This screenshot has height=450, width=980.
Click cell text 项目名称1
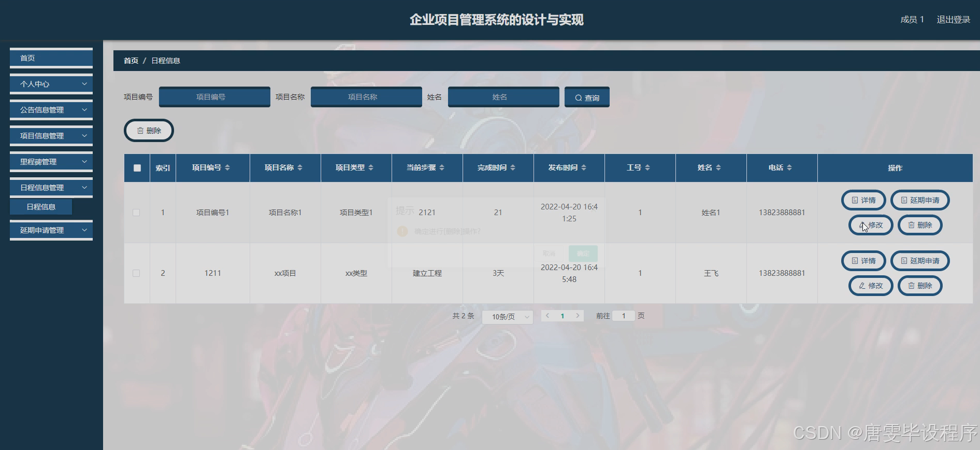[x=285, y=213]
